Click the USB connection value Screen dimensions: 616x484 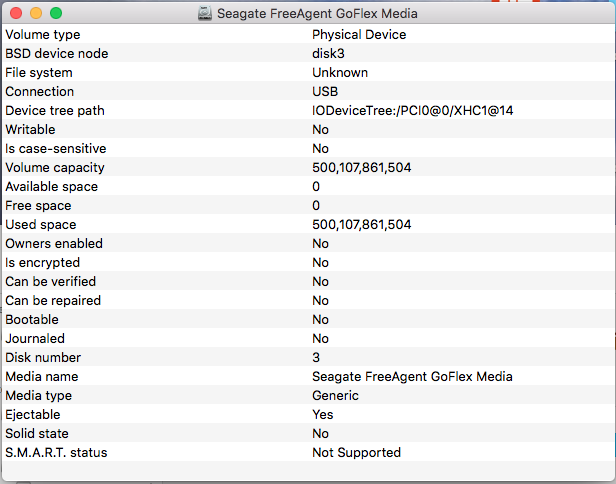coord(325,92)
